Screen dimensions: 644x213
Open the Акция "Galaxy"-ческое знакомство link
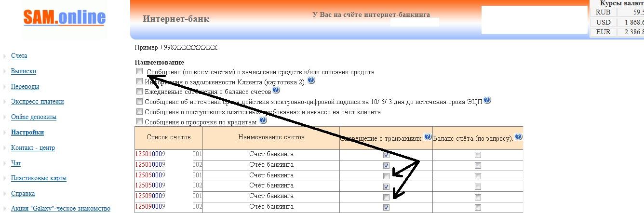point(60,209)
